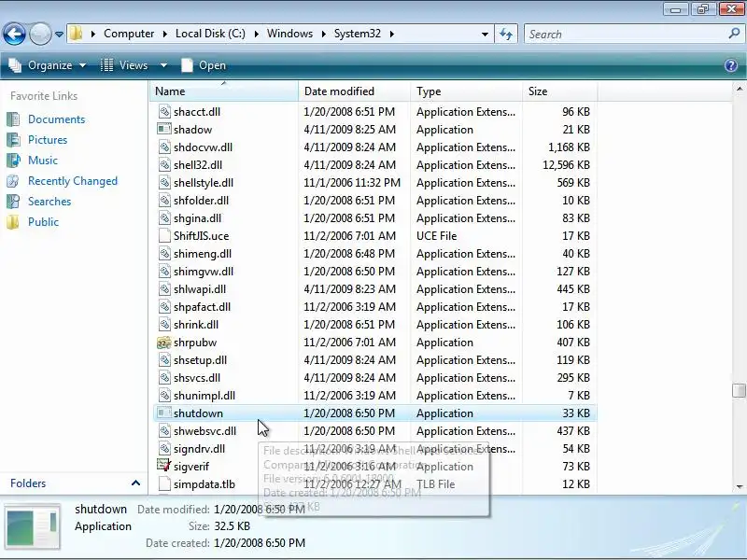Expand the arrow after Local Disk (C:)
The image size is (747, 560).
pos(256,34)
